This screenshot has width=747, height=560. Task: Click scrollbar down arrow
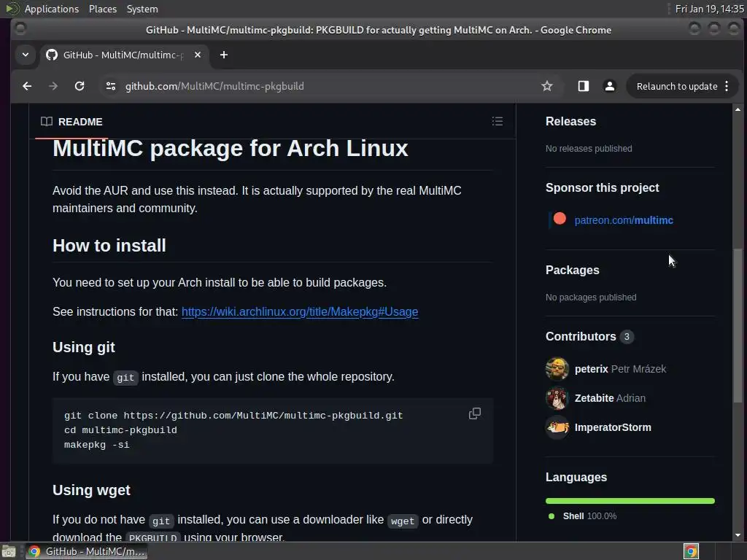(x=738, y=534)
